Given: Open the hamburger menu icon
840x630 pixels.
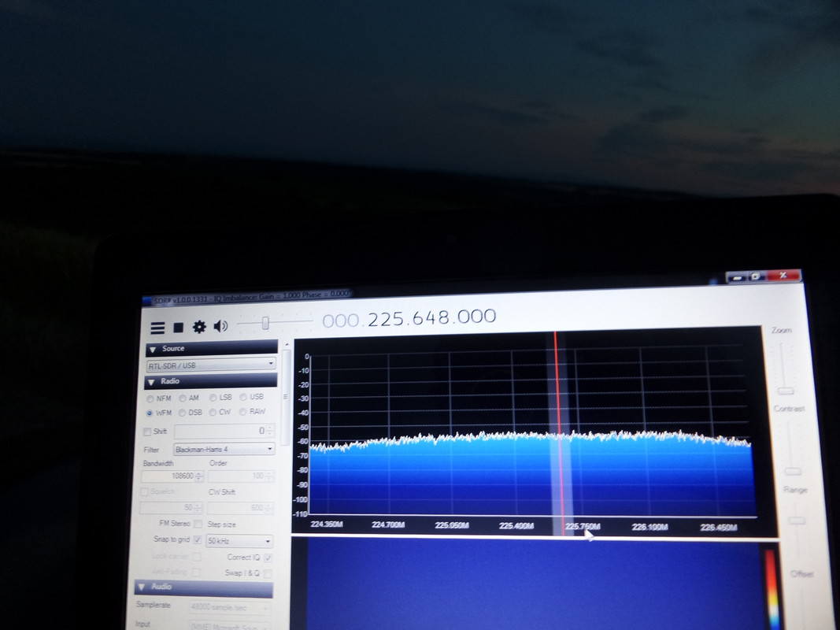Looking at the screenshot, I should (x=157, y=328).
